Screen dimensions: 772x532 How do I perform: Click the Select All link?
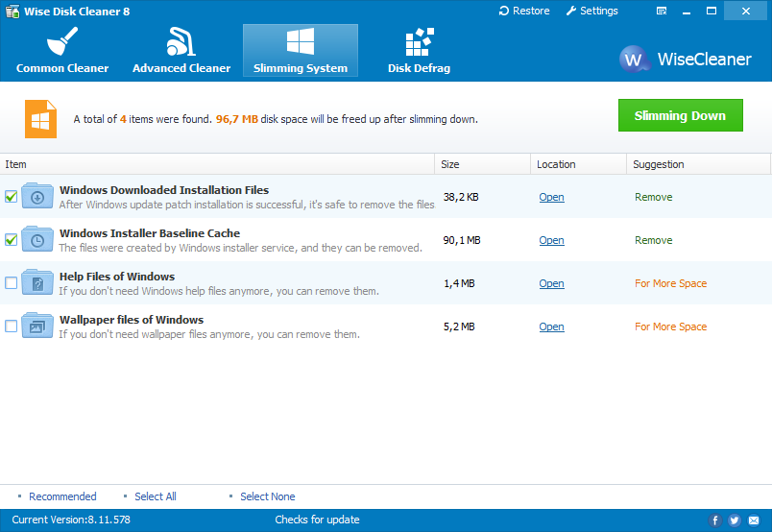[156, 496]
